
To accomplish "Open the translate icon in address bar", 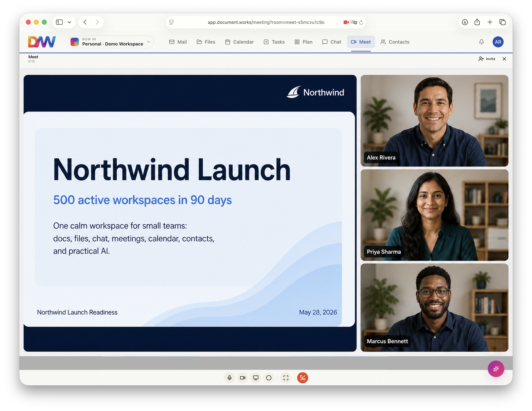I will point(354,22).
